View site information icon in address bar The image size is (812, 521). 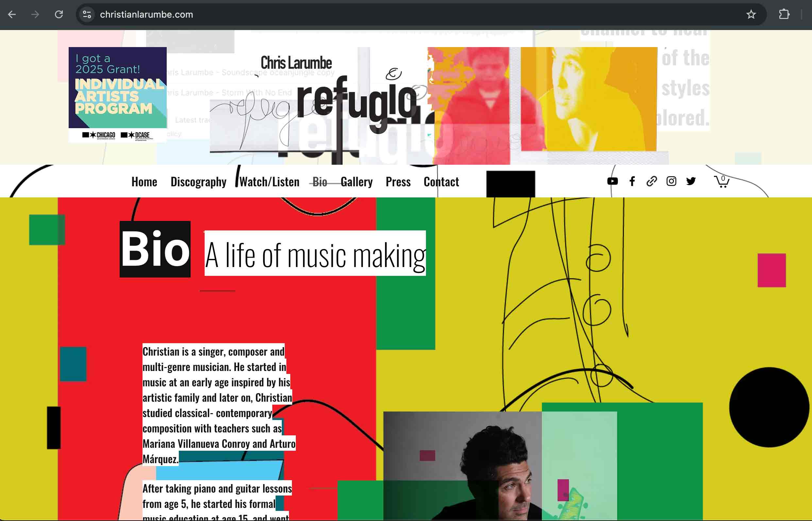pos(87,15)
